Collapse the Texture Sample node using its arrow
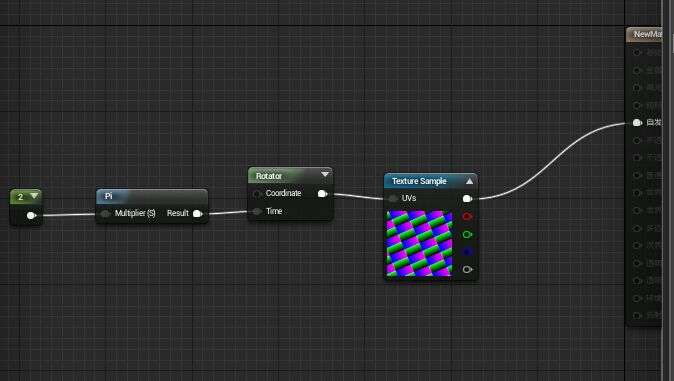Image resolution: width=674 pixels, height=381 pixels. point(469,181)
